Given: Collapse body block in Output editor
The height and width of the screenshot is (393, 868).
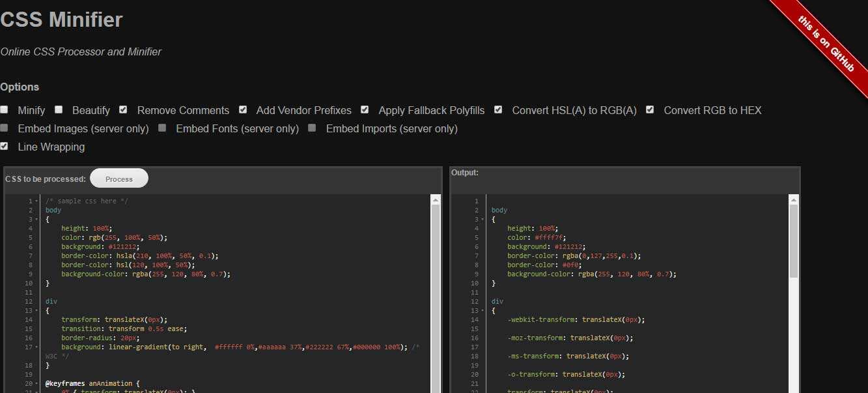Looking at the screenshot, I should [x=483, y=220].
